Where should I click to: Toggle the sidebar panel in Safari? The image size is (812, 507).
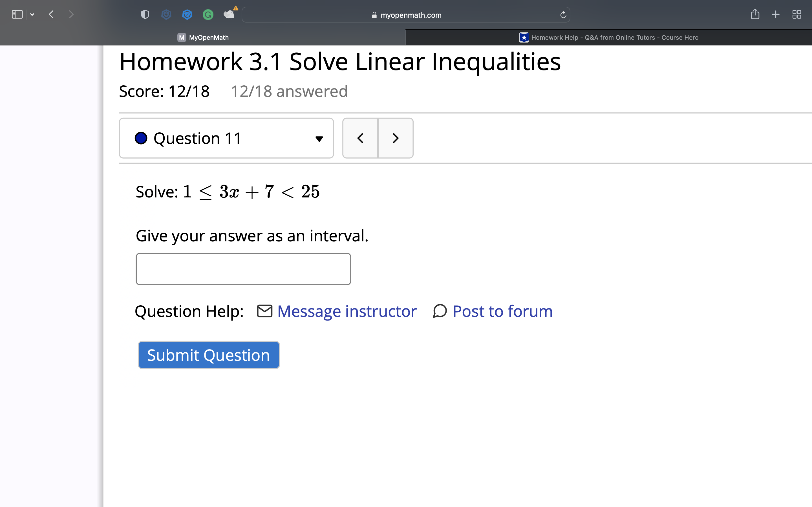tap(17, 14)
